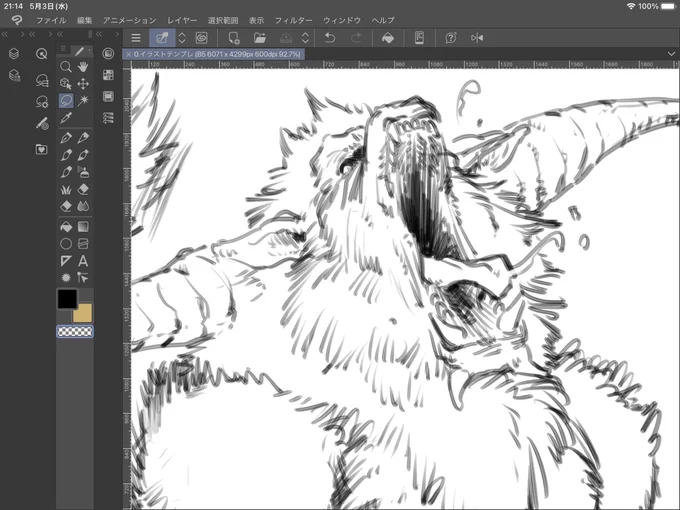Select the black main color swatch

67,299
